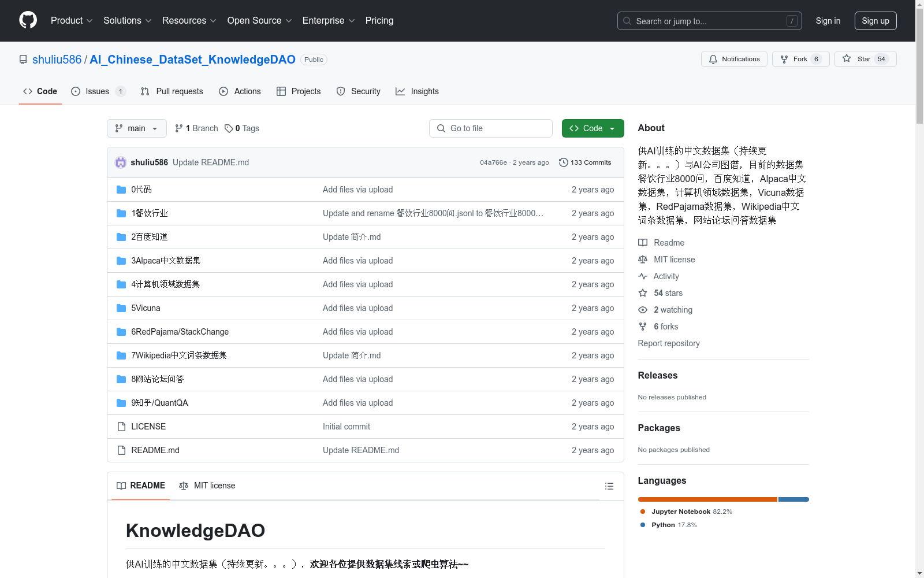Open the README outline list icon
The image size is (924, 578).
click(609, 486)
